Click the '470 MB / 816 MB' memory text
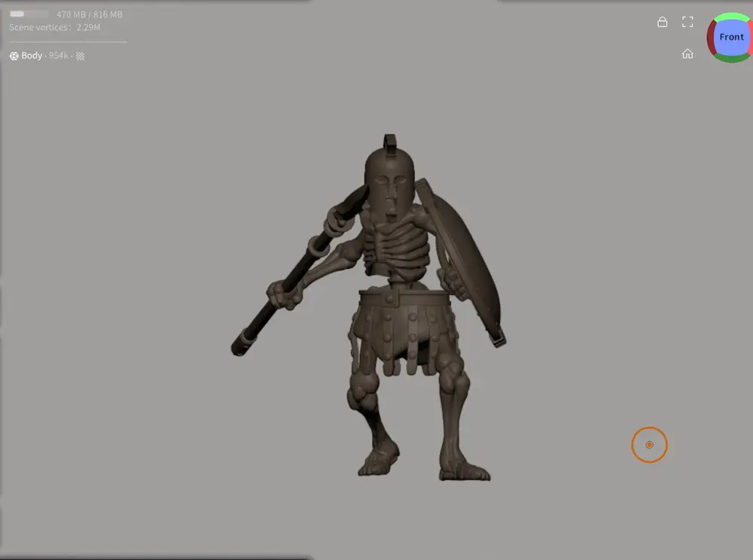Image resolution: width=753 pixels, height=560 pixels. 90,15
